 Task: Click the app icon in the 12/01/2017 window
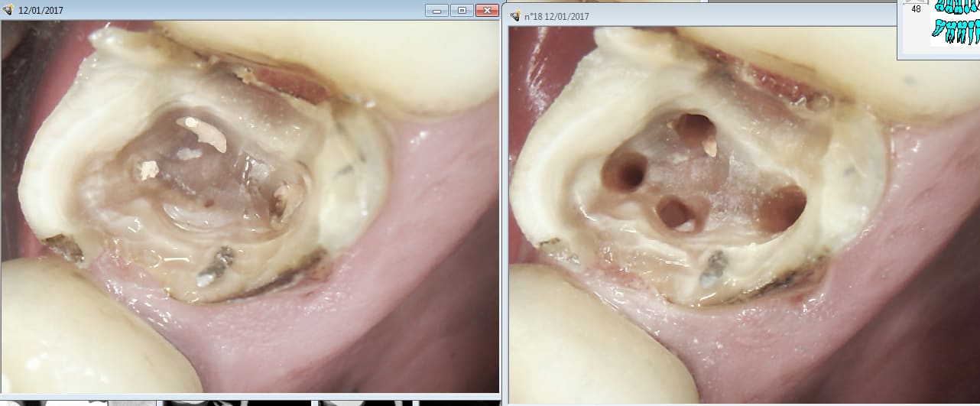click(8, 10)
